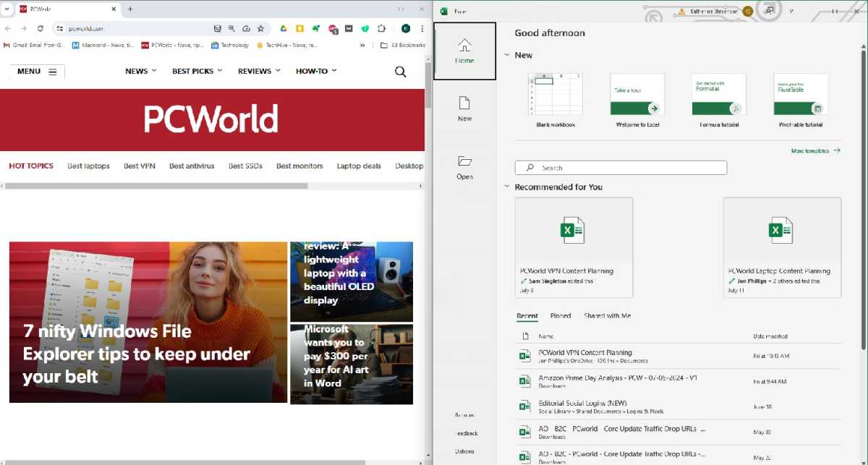Switch to the Pinned tab
This screenshot has width=868, height=465.
point(561,316)
